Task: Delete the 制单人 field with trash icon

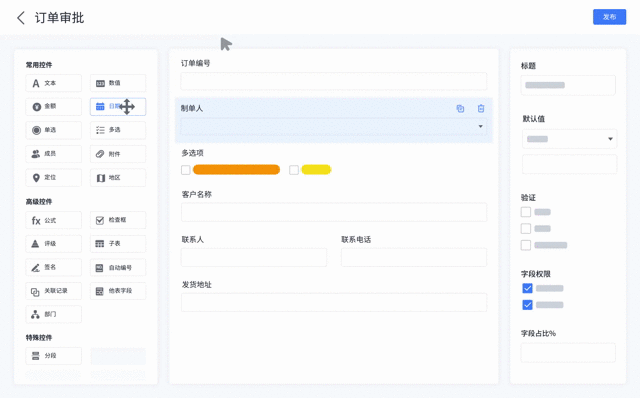Action: 481,109
